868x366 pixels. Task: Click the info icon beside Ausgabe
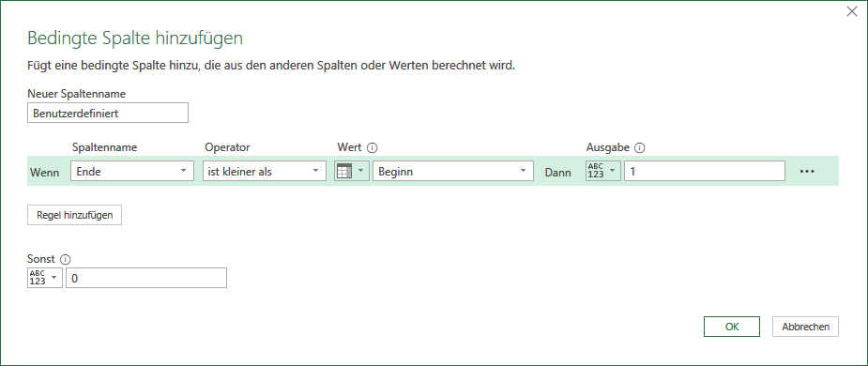(641, 148)
